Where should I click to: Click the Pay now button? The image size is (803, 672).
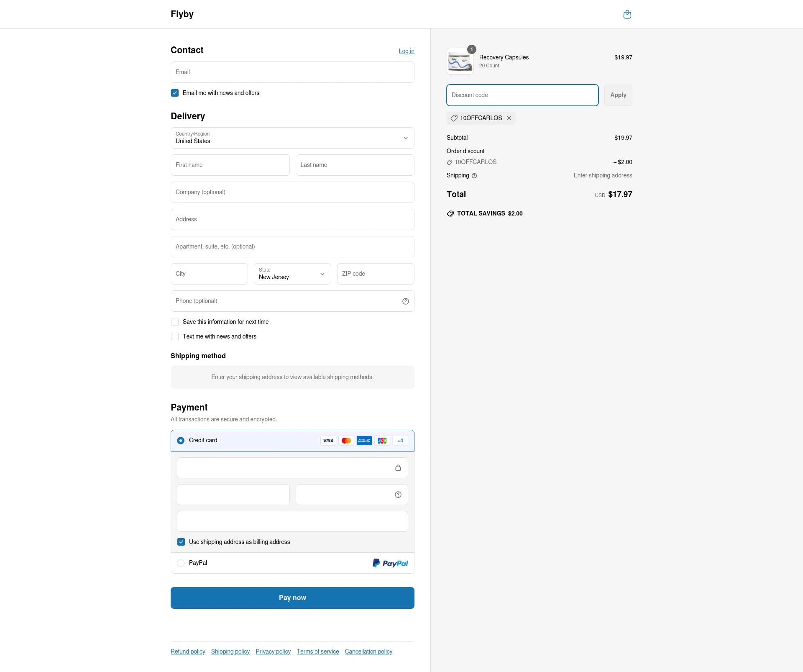coord(292,598)
